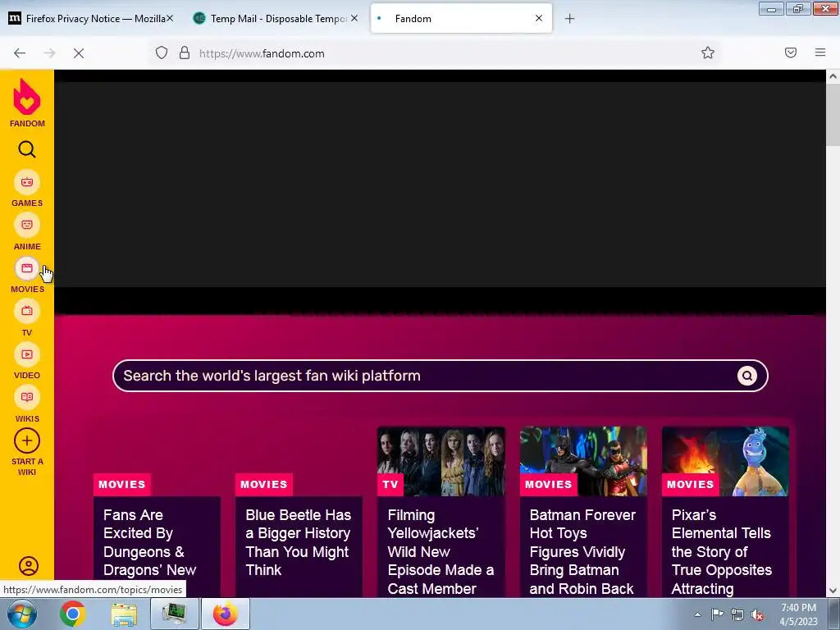Open a new browser tab
The width and height of the screenshot is (840, 630).
(x=569, y=19)
